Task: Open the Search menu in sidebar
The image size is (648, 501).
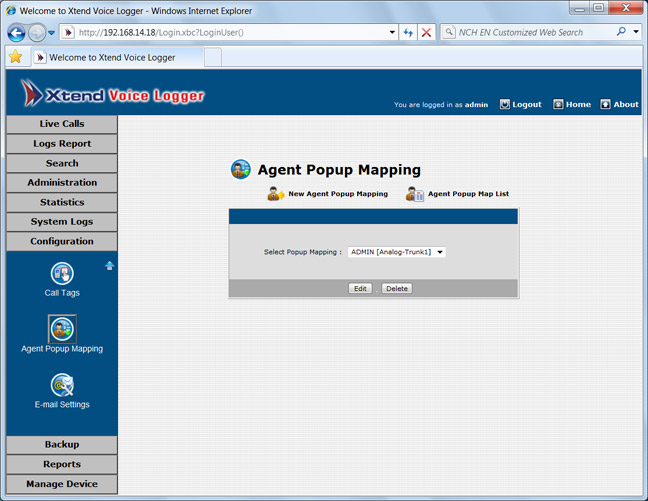Action: pos(62,163)
